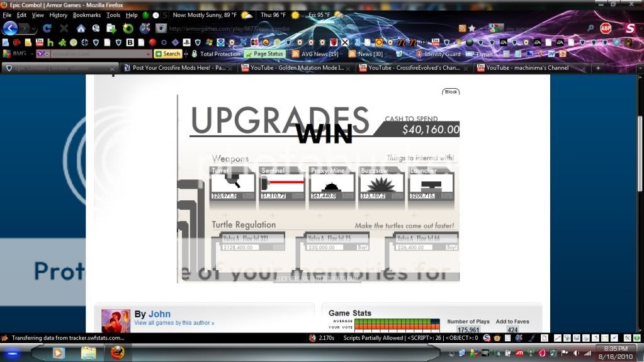
Task: Click the Adblock Plus ABP icon
Action: [x=606, y=28]
